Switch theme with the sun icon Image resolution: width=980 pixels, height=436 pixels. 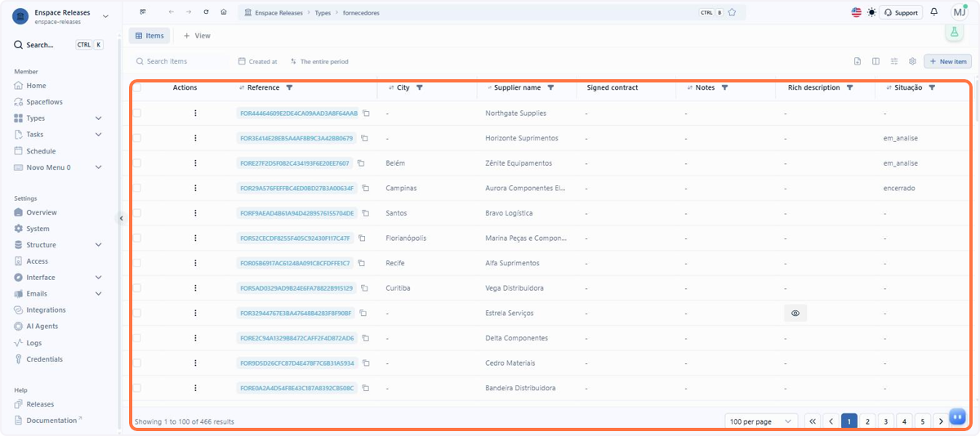[x=872, y=12]
